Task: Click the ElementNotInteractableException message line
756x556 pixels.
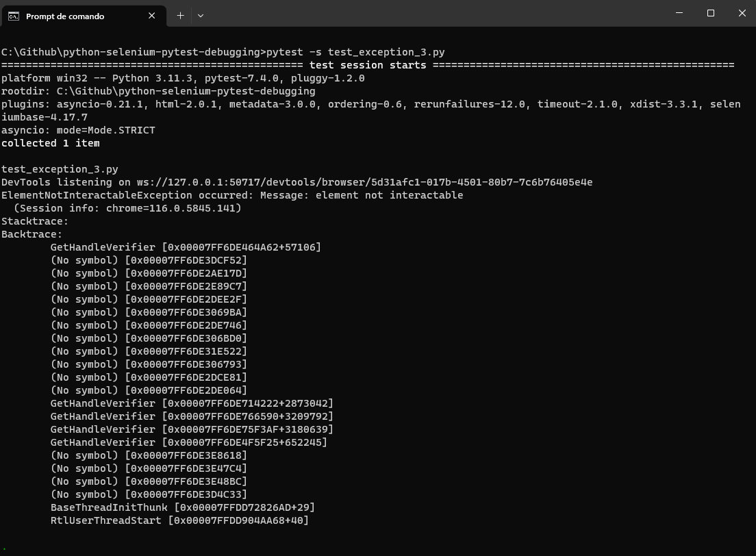Action: click(232, 195)
